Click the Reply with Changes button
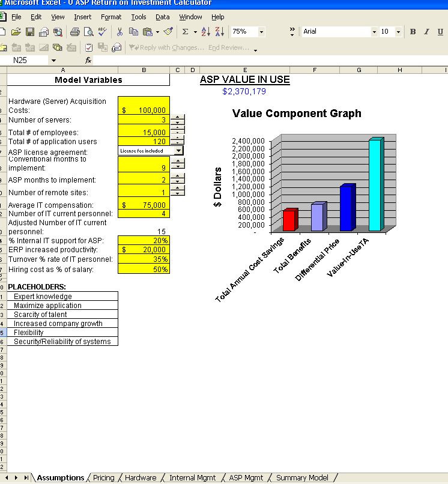 click(x=167, y=47)
